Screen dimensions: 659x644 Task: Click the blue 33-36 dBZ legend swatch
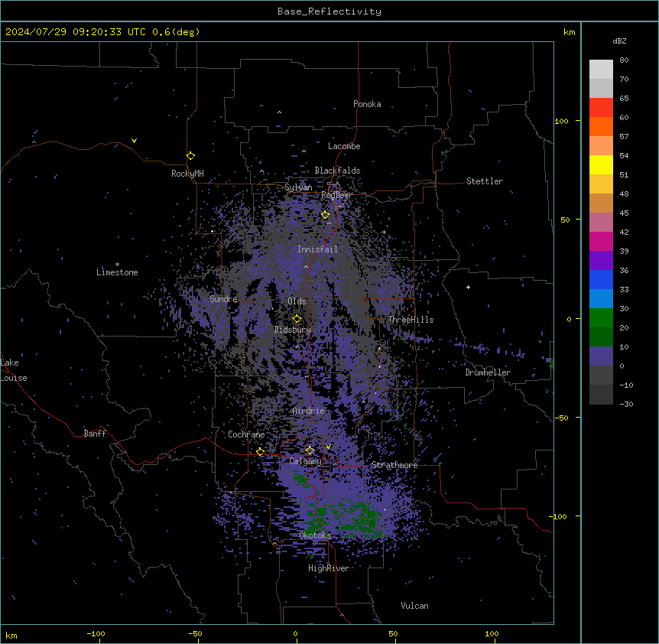[601, 279]
